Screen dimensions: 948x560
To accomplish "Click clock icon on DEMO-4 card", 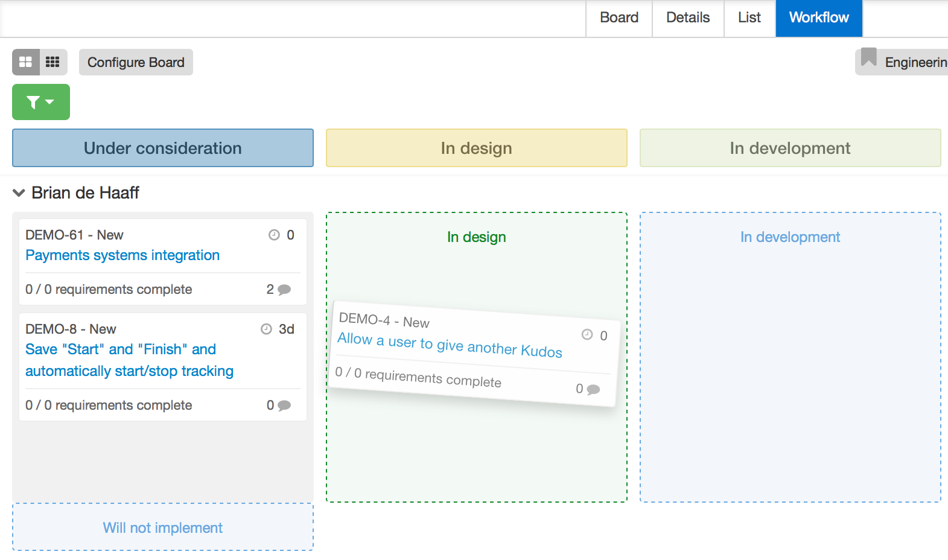I will point(587,334).
